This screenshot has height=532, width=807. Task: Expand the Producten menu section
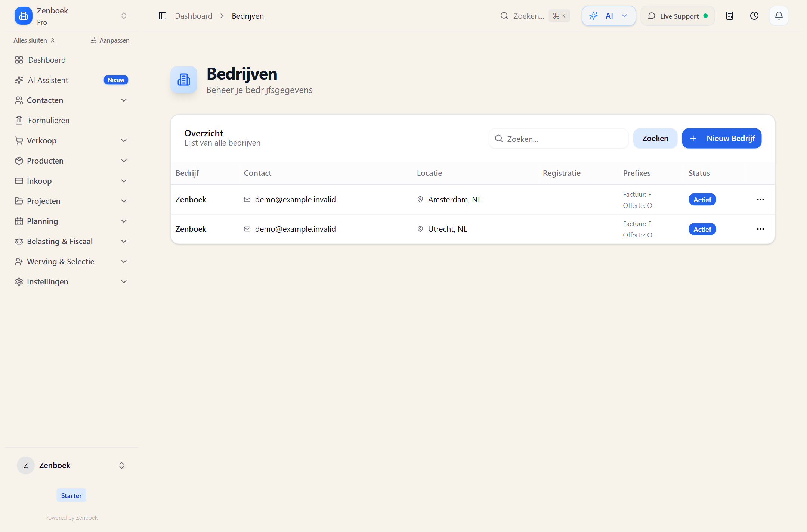pos(71,161)
